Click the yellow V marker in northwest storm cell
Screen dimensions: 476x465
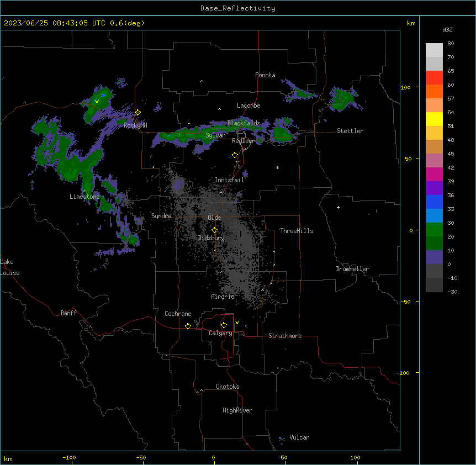click(97, 102)
